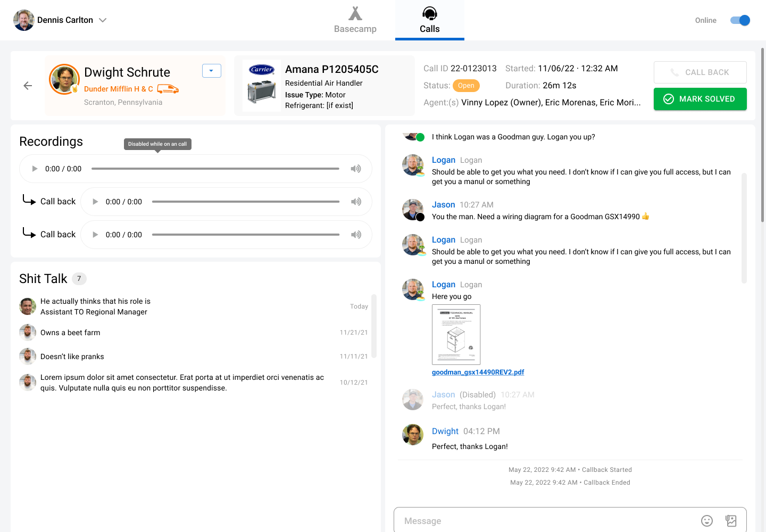Toggle the Online status switch
Image resolution: width=766 pixels, height=532 pixels.
[739, 20]
